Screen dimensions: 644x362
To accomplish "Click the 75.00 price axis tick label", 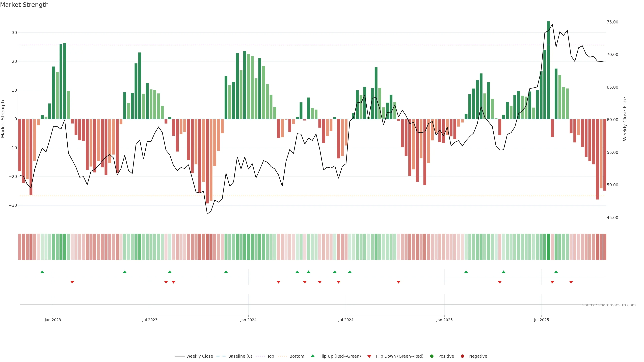I will click(x=612, y=22).
